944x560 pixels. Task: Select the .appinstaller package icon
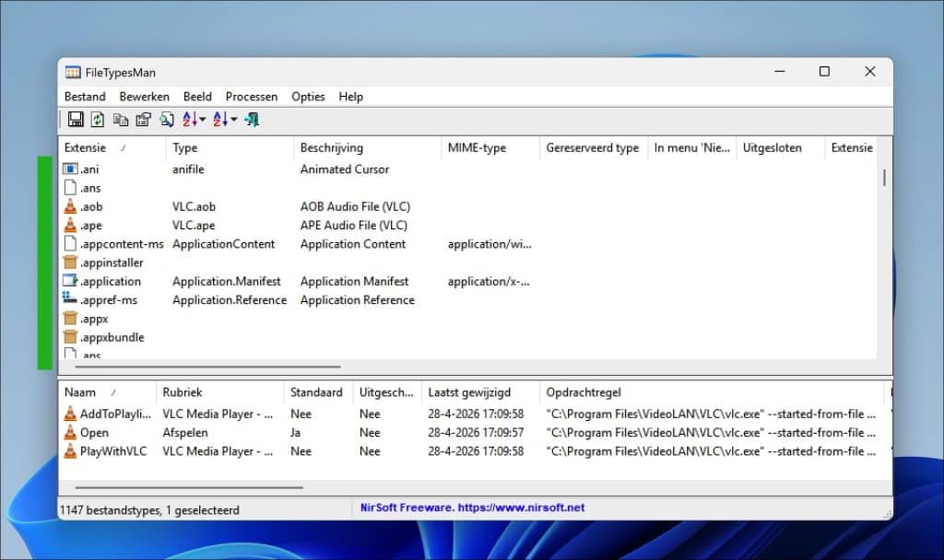(x=70, y=262)
